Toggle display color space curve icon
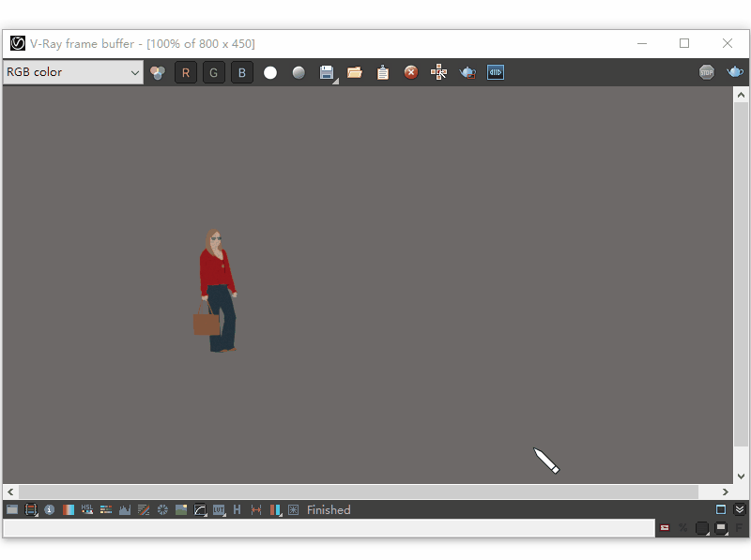The height and width of the screenshot is (560, 751). pos(200,509)
